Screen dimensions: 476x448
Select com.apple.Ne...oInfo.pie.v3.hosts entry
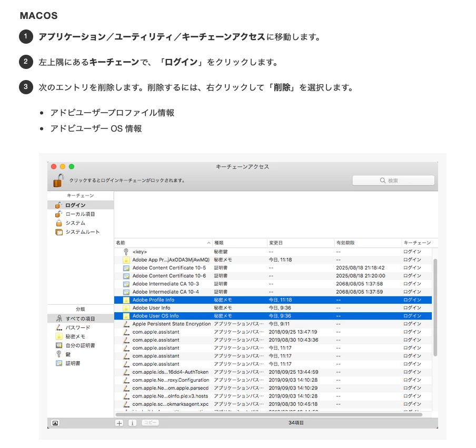273,396
